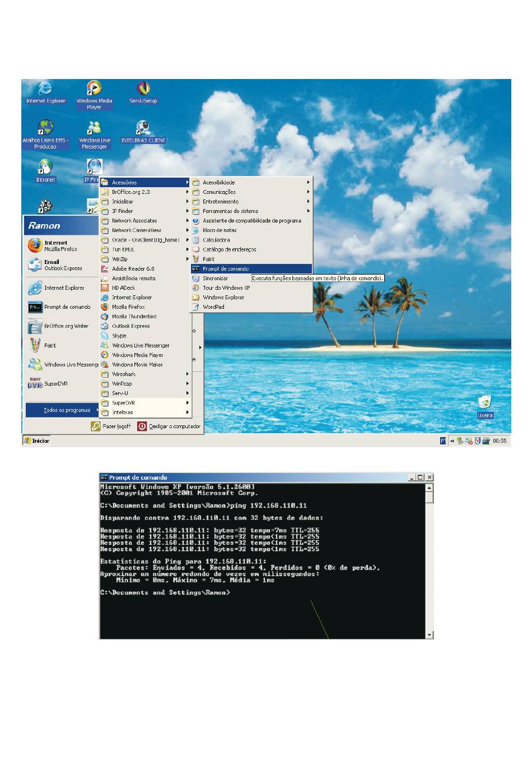Image resolution: width=532 pixels, height=770 pixels.
Task: Expand the Acessibilidade submenu arrow
Action: tap(308, 182)
